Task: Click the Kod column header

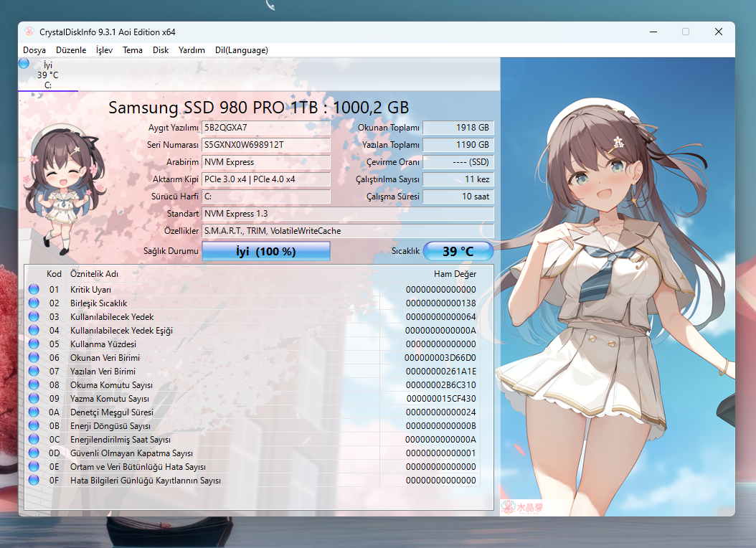Action: click(54, 274)
